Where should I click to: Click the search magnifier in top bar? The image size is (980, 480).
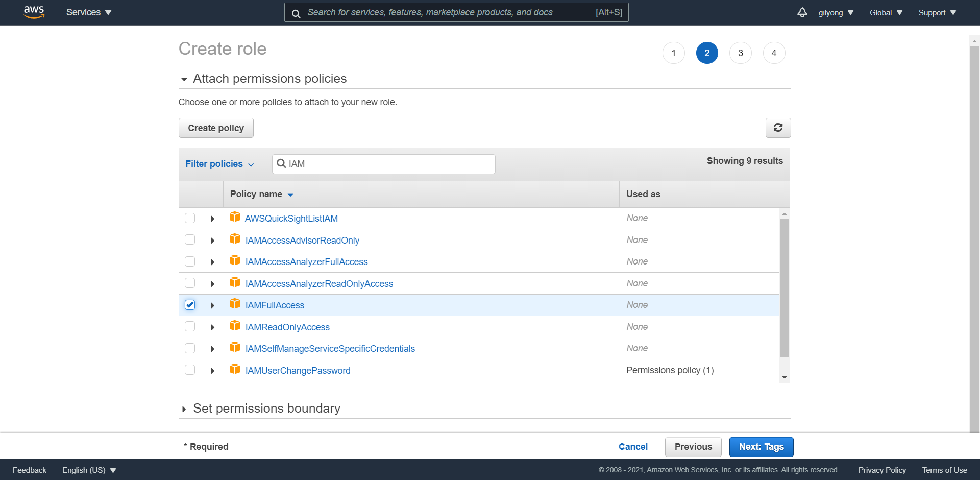coord(296,13)
